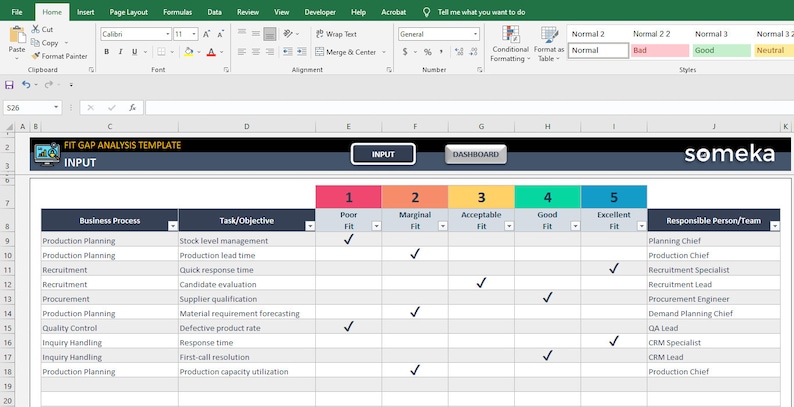Screen dimensions: 794x407
Task: Open Format as Table menu
Action: 549,45
